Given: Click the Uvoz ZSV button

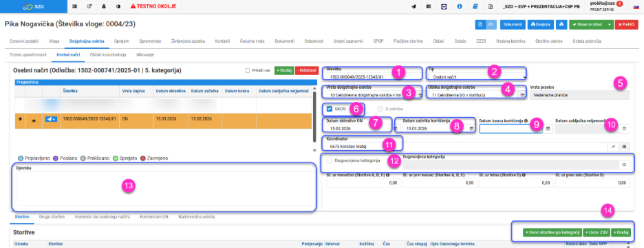Looking at the screenshot, I should (597, 232).
